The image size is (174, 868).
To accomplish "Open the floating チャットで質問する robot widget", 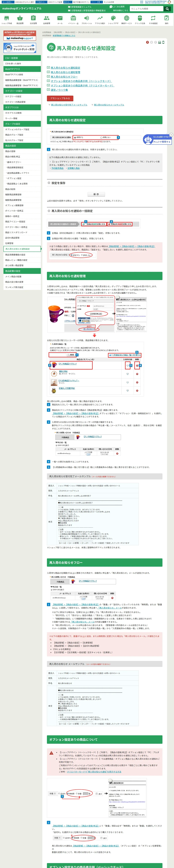I will 158,139.
